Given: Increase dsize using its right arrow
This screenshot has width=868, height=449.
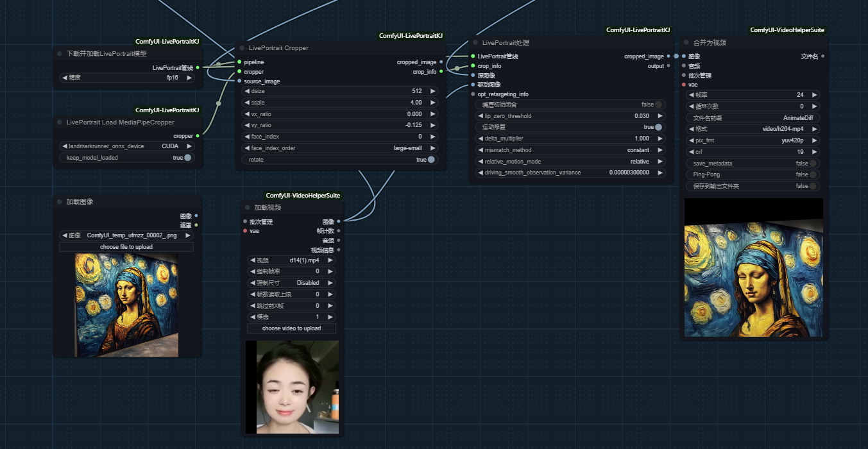Looking at the screenshot, I should [x=432, y=91].
